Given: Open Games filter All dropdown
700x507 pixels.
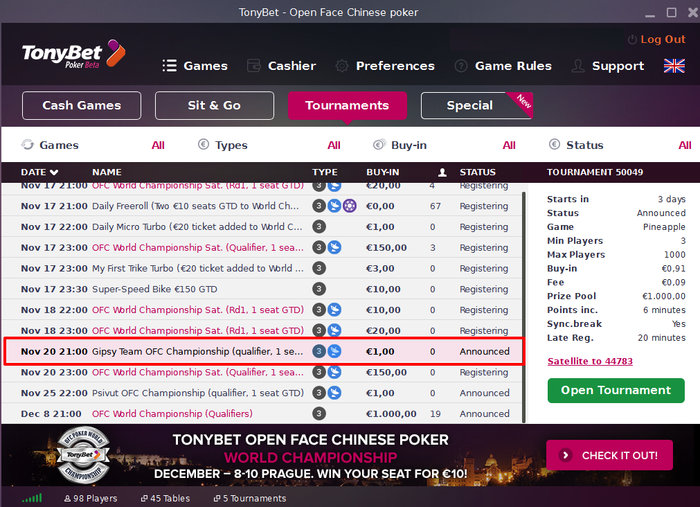Looking at the screenshot, I should point(158,145).
